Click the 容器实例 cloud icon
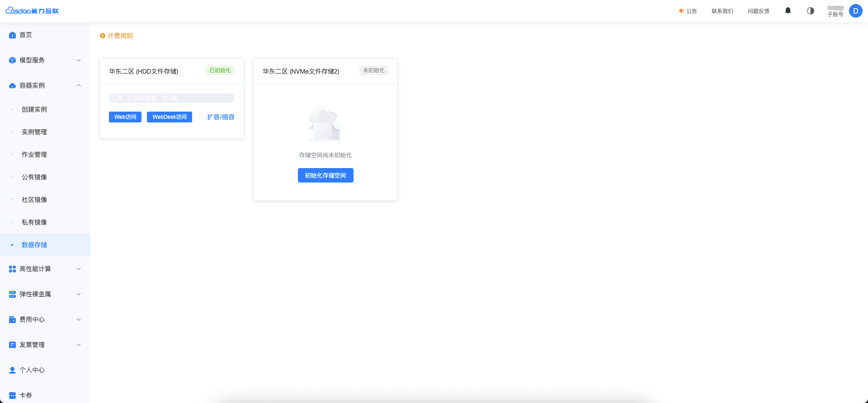This screenshot has width=868, height=403. pyautogui.click(x=12, y=85)
